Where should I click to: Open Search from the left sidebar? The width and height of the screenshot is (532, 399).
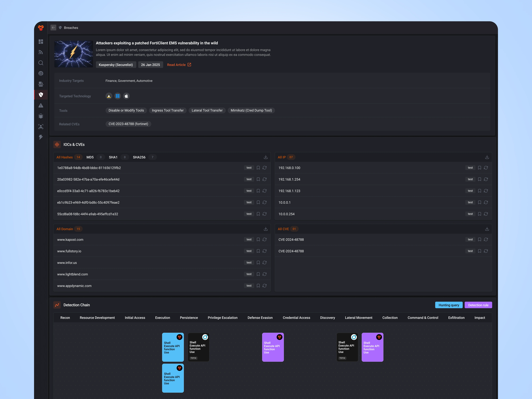click(41, 63)
